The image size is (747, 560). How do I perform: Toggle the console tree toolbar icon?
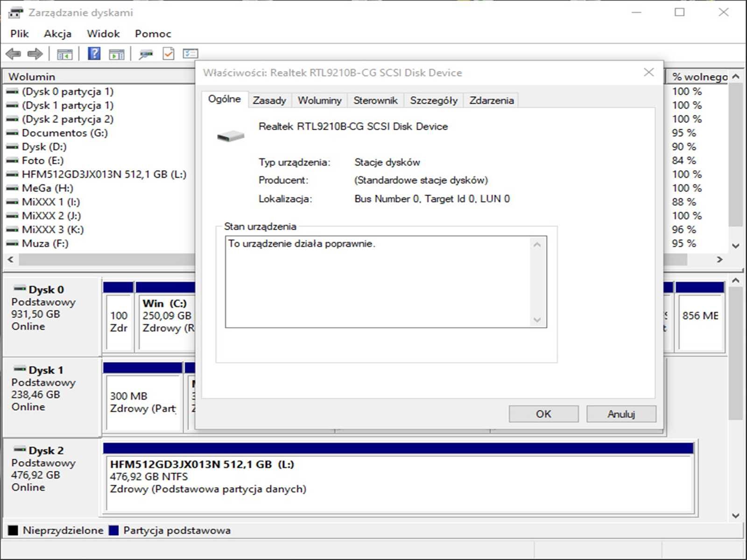click(65, 54)
